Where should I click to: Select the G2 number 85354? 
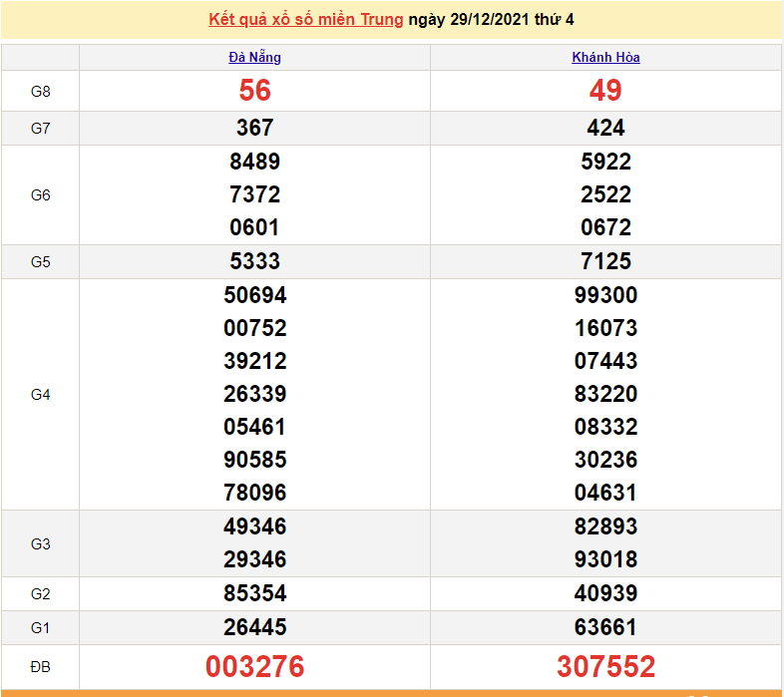click(254, 593)
